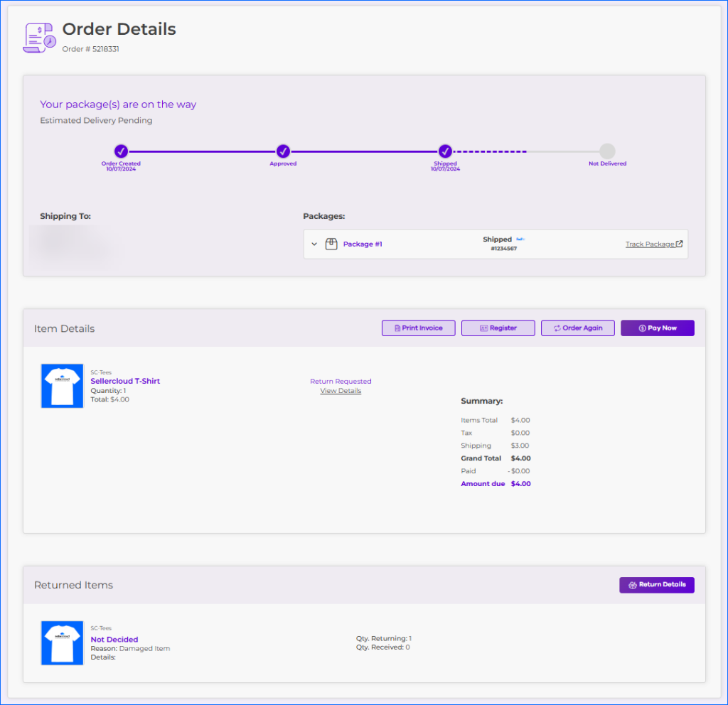Select the package box icon next to Package #1
728x705 pixels.
point(331,244)
